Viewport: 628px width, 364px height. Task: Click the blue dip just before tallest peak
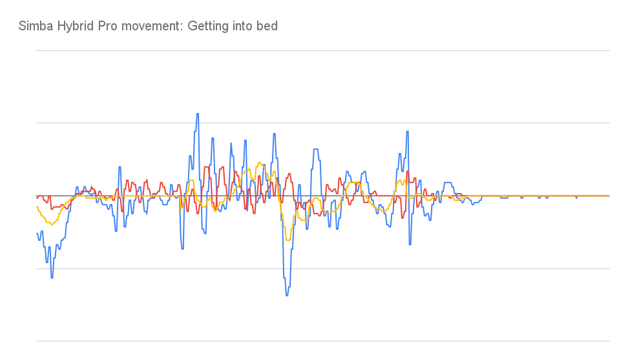[183, 249]
